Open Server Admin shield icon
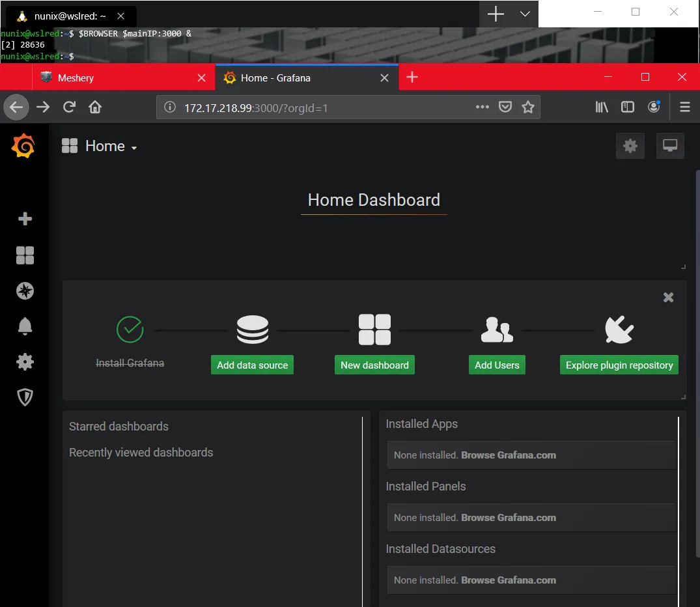700x607 pixels. click(x=25, y=397)
